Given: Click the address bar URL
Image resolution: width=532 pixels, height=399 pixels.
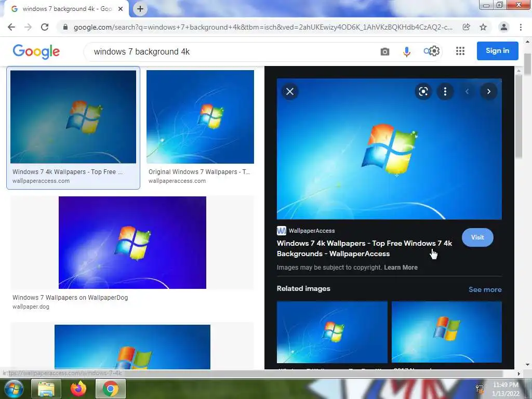Looking at the screenshot, I should click(x=263, y=27).
